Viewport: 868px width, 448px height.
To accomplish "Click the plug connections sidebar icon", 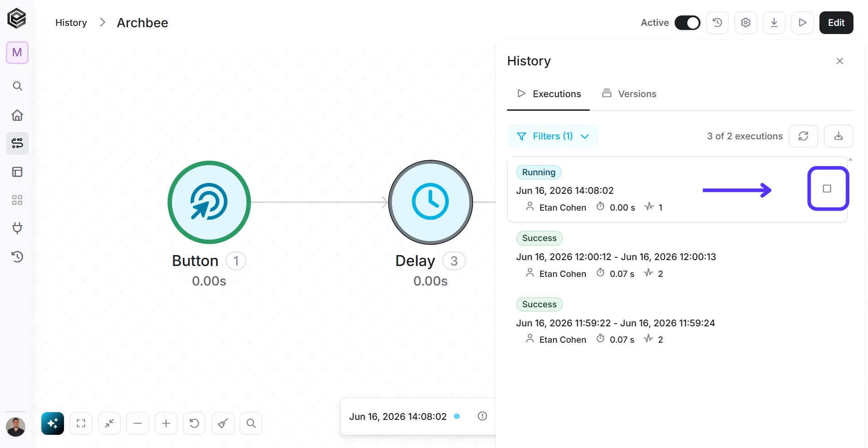I will (17, 228).
